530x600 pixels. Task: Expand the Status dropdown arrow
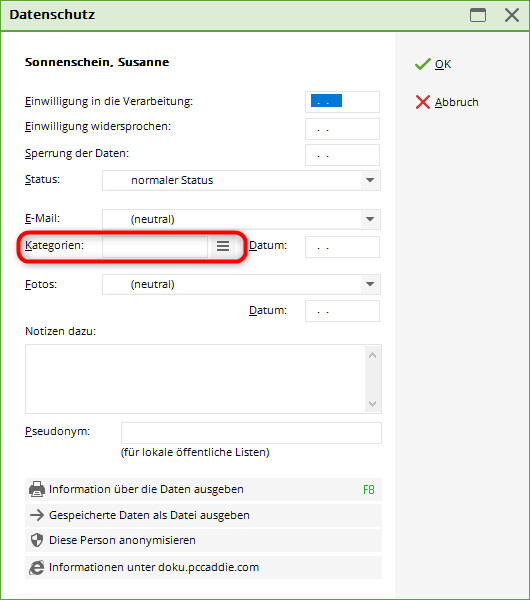(x=370, y=180)
